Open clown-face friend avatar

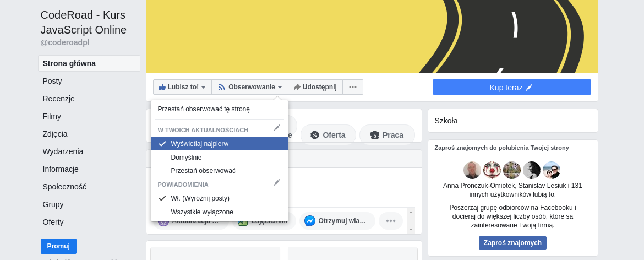(492, 170)
